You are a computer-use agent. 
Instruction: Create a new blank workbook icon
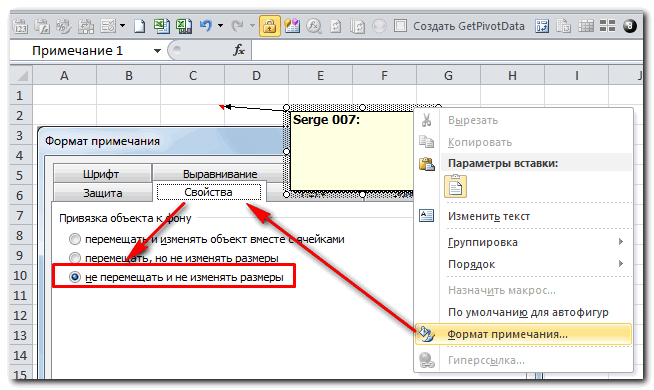coord(139,26)
